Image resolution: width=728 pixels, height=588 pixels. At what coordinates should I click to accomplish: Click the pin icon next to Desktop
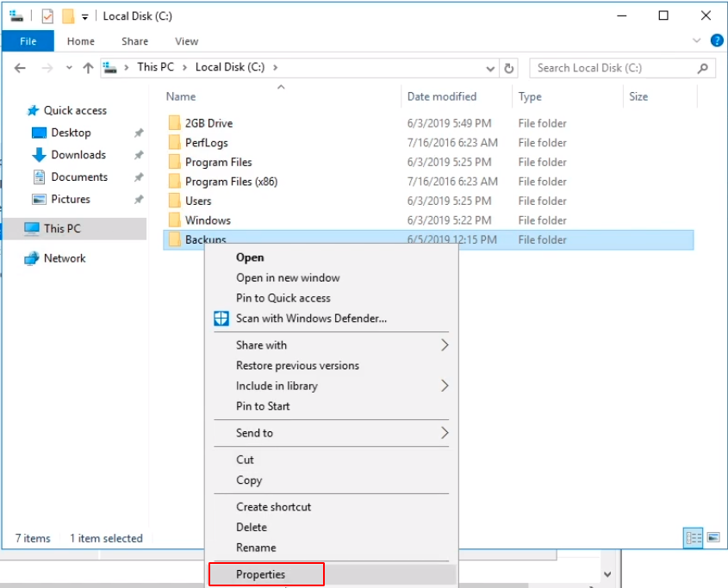(139, 133)
